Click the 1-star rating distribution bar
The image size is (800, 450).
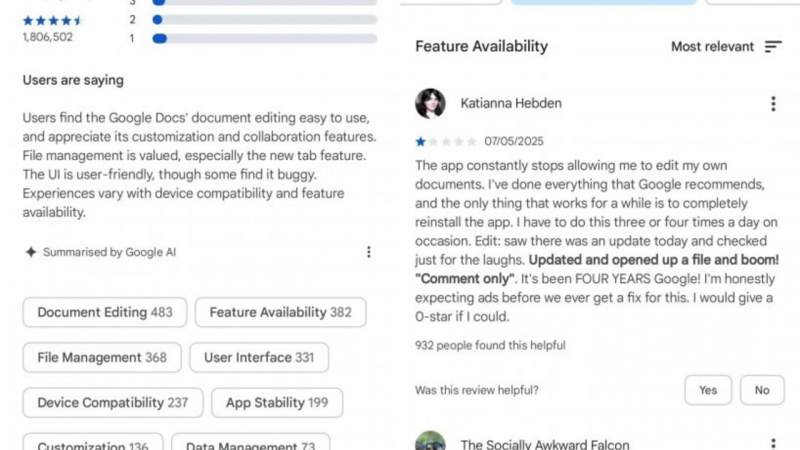click(264, 39)
